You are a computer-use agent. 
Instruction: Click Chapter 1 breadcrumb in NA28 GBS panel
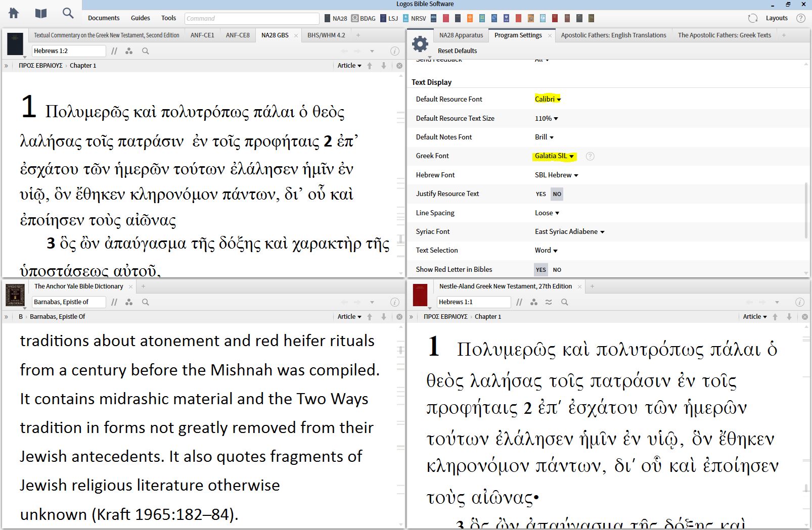point(83,66)
